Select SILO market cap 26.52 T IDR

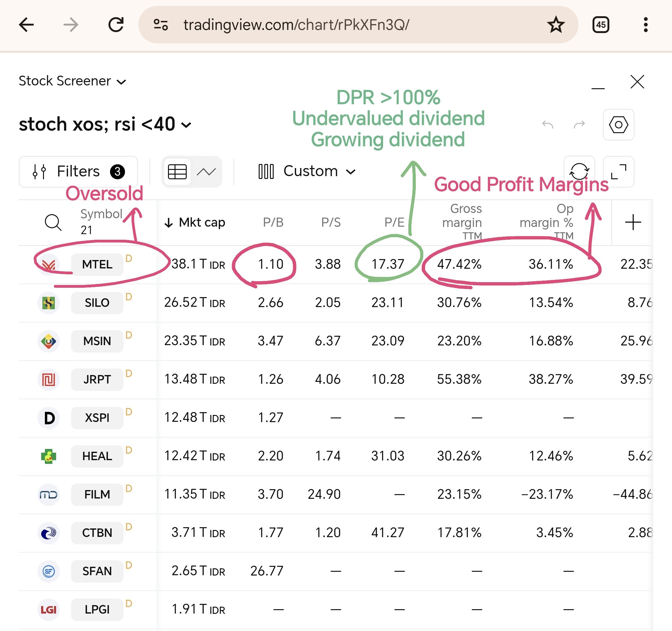[x=195, y=302]
